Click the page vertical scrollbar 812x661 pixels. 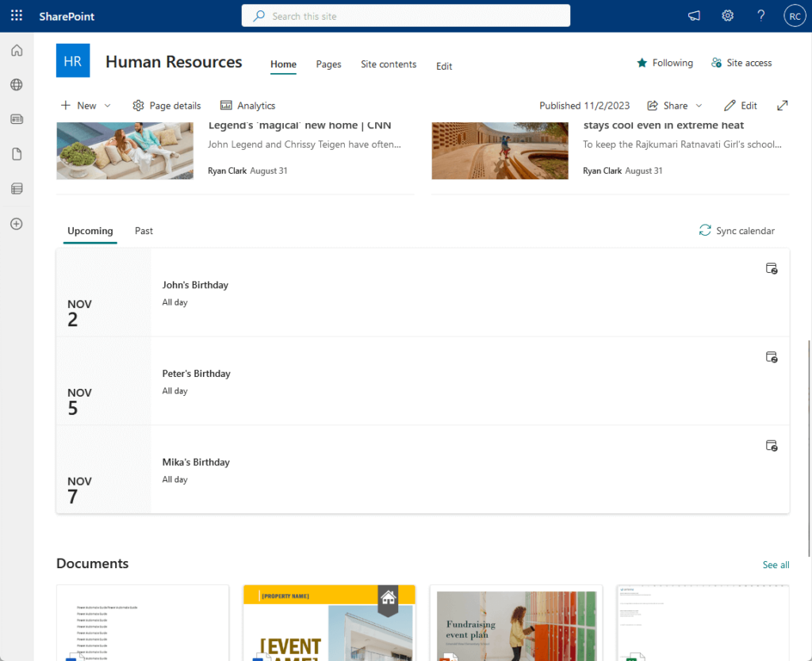(810, 448)
